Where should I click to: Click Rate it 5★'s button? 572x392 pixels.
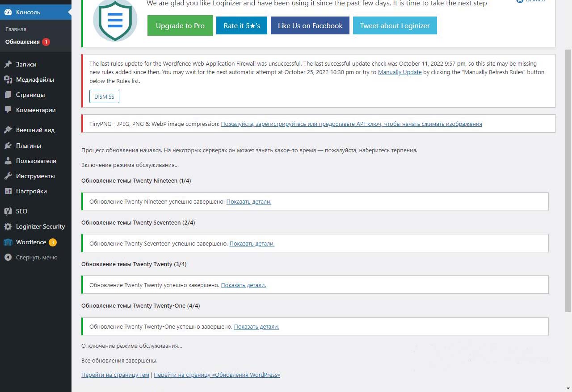click(x=241, y=26)
